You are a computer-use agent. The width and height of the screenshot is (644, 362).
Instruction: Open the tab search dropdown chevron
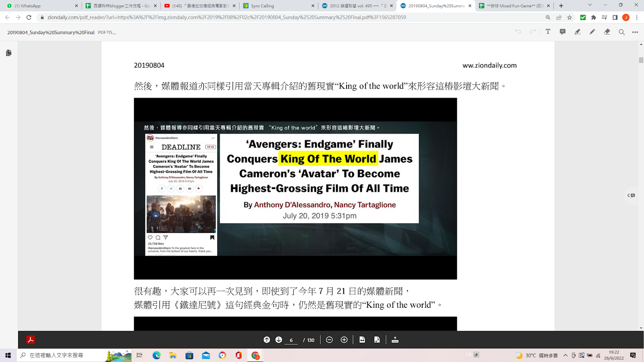(x=590, y=5)
